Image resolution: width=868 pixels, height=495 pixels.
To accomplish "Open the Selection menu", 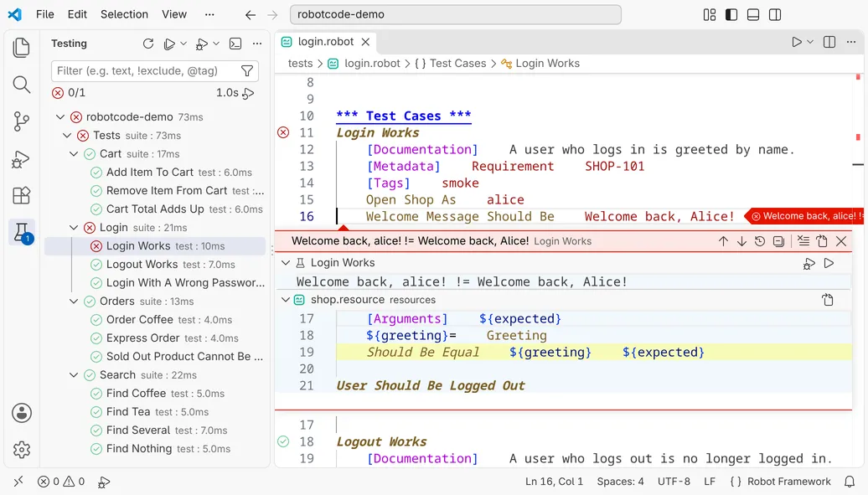I will tap(124, 14).
